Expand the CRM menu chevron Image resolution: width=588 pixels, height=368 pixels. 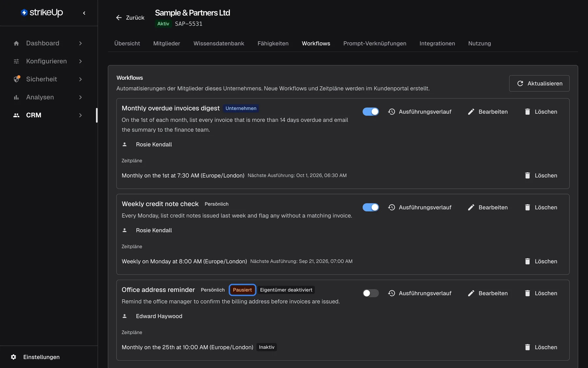pyautogui.click(x=80, y=115)
